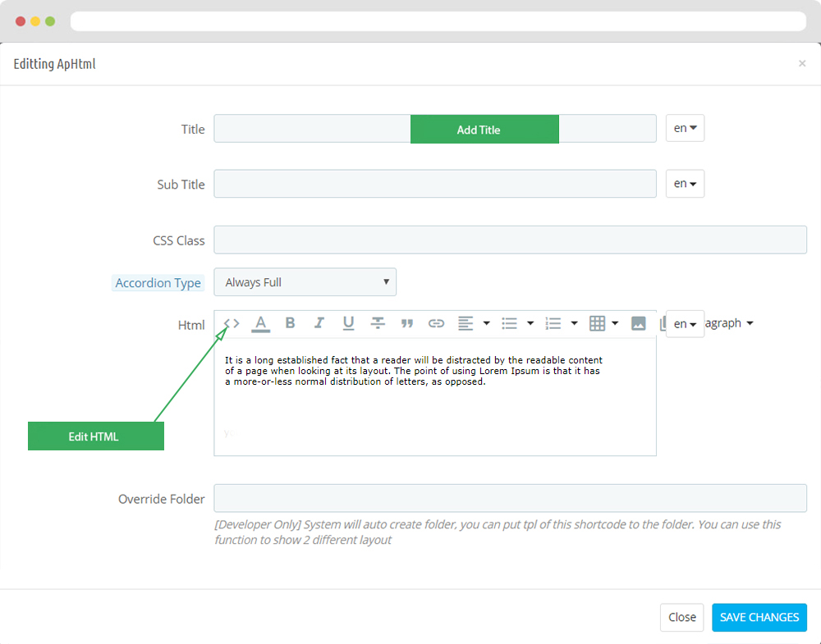Click the Sub Title input field
Screen dimensions: 821x644
tap(435, 184)
